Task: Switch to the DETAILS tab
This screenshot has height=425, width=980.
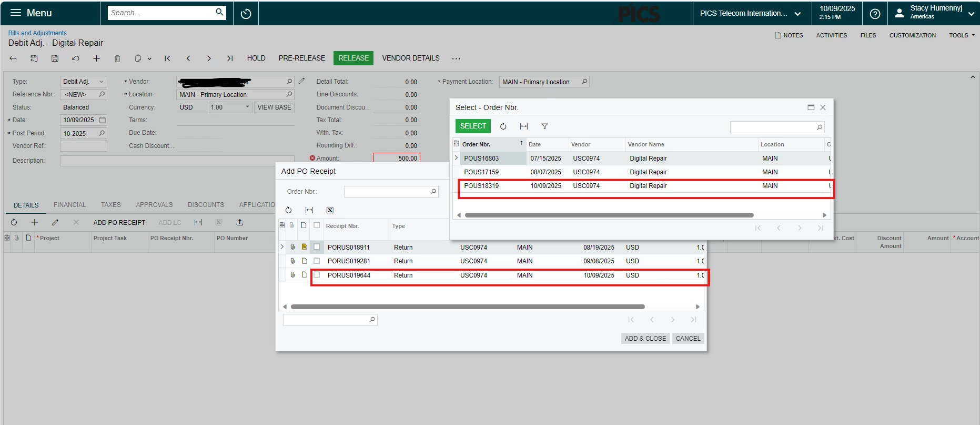Action: [26, 205]
